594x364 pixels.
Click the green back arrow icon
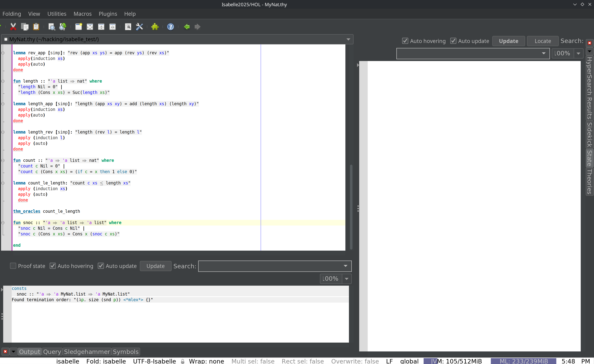tap(187, 27)
